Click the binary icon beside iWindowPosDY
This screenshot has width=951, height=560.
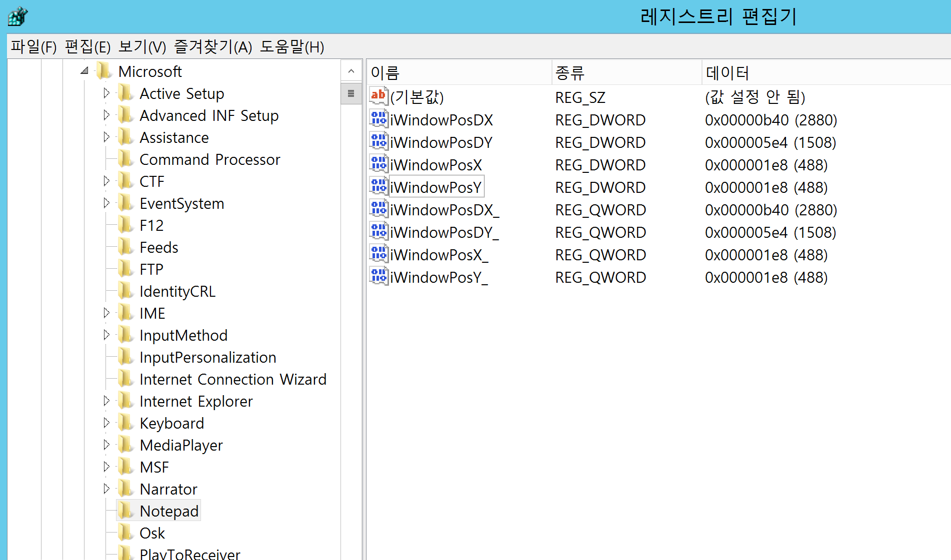[x=378, y=142]
